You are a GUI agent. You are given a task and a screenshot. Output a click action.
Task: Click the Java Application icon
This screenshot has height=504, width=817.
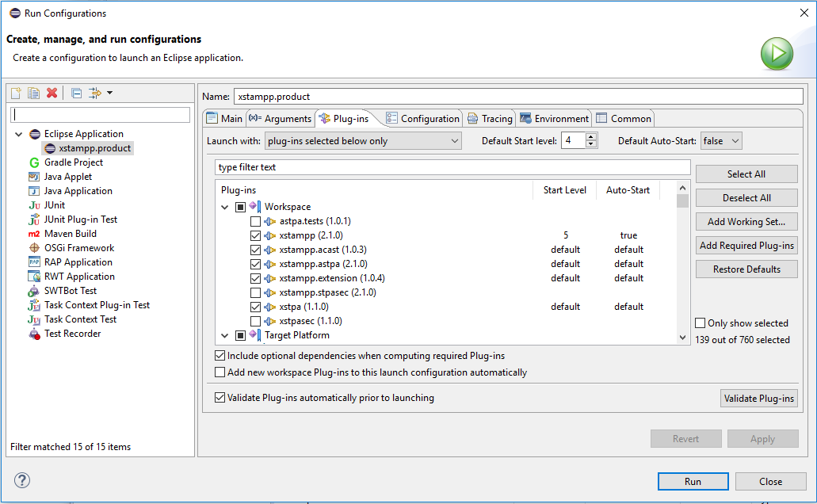point(34,191)
